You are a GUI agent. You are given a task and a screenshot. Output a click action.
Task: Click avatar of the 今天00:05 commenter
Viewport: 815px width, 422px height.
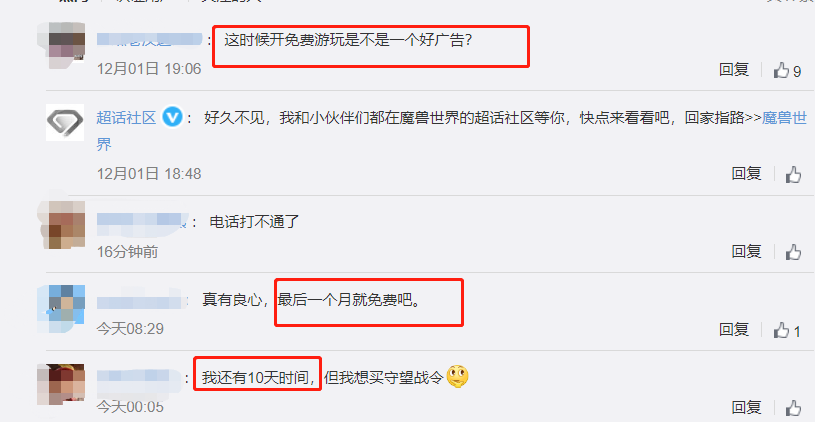tap(61, 385)
